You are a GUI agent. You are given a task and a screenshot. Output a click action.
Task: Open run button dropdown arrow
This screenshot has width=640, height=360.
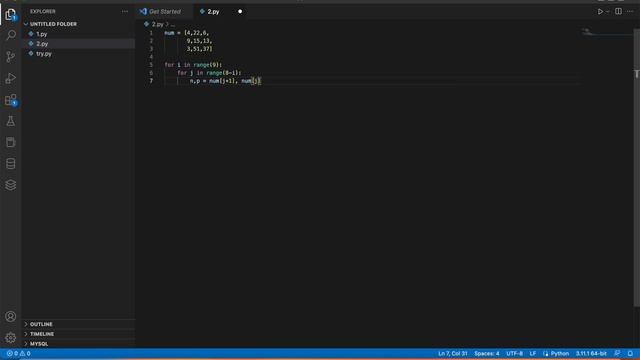pos(607,12)
